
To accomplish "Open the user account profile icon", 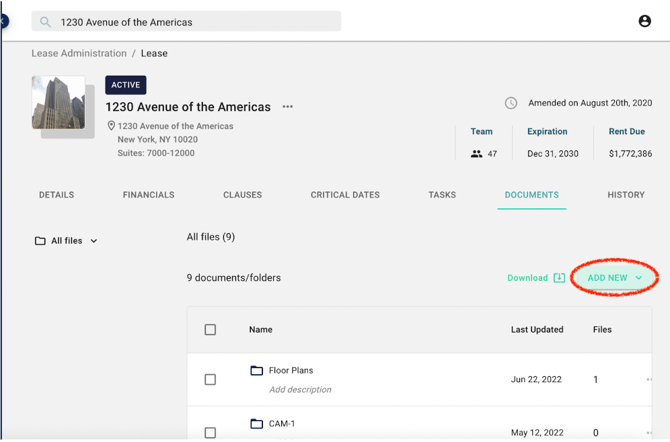I will pyautogui.click(x=644, y=21).
